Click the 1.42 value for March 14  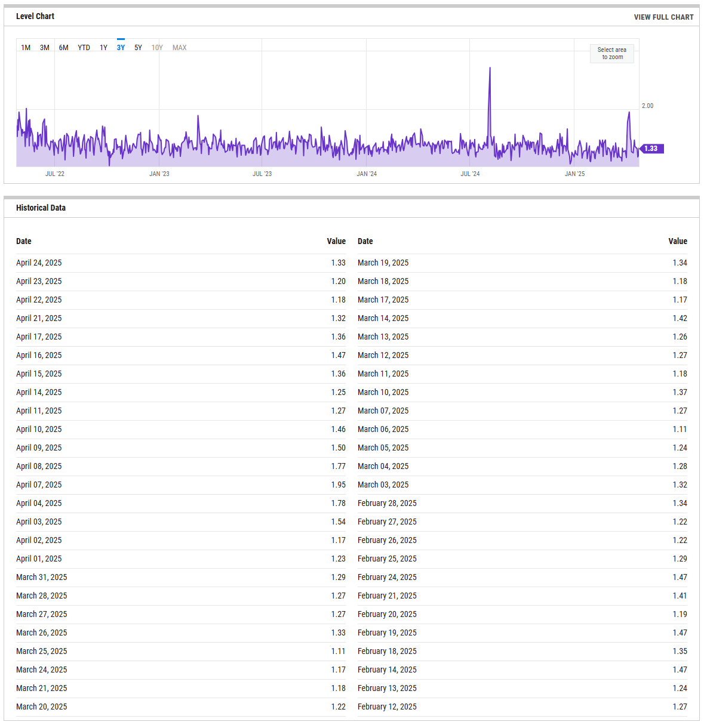680,319
